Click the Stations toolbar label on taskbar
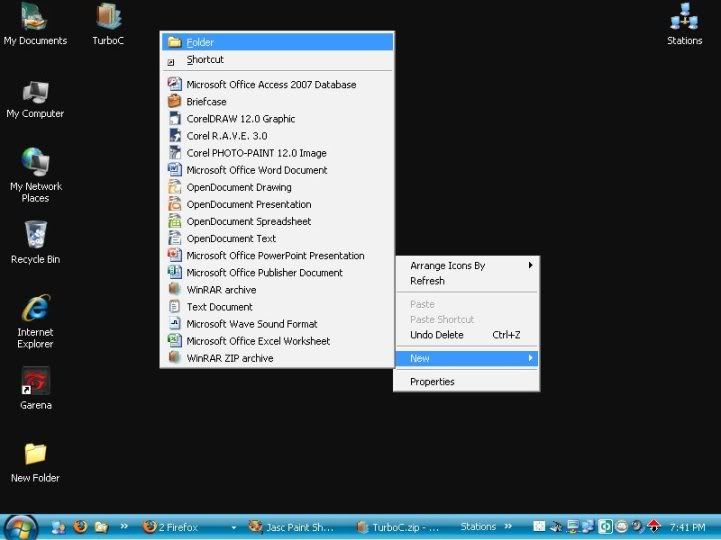The width and height of the screenshot is (721, 540). 478,527
